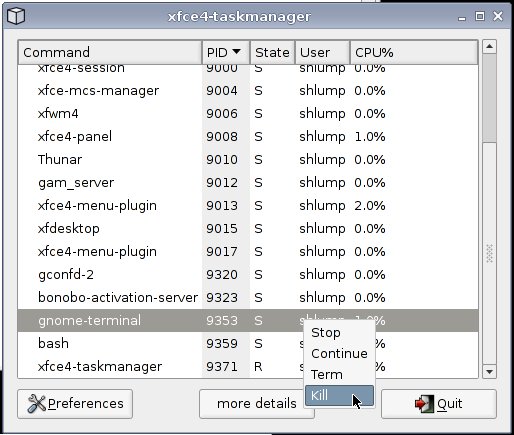Sort processes by Command column header
Viewport: 514px width, 435px height.
tap(110, 52)
